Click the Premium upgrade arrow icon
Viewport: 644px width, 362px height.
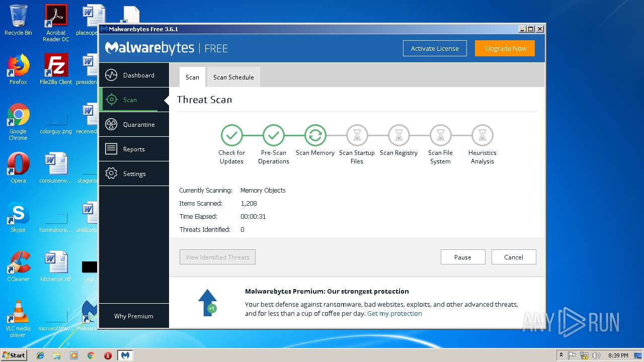click(207, 302)
